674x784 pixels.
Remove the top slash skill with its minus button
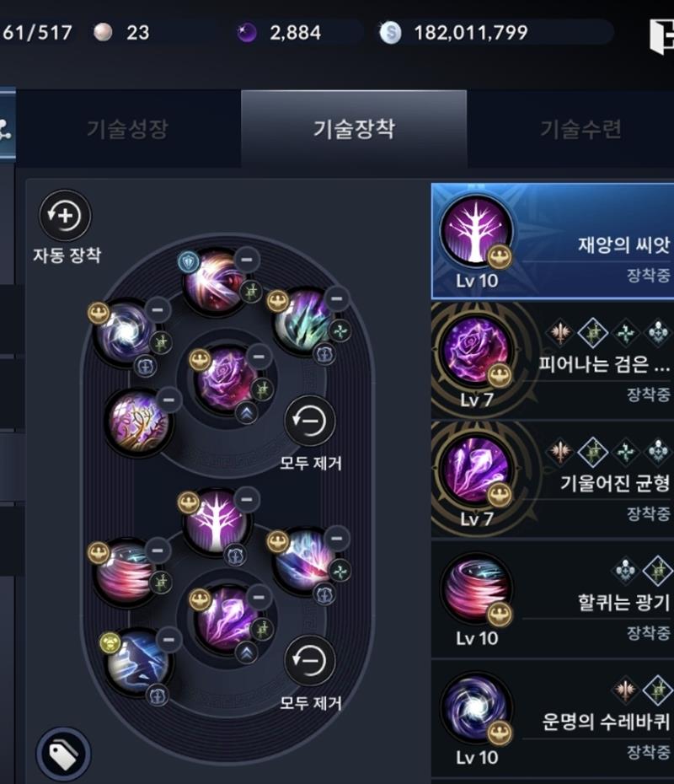pos(247,259)
